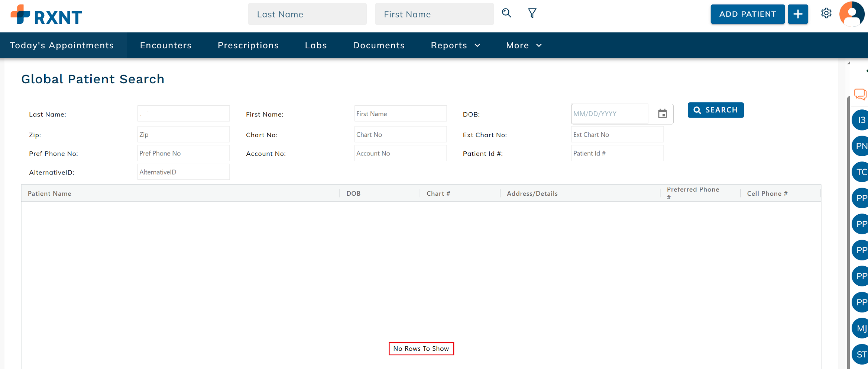Click the plus icon beside Add Patient
Viewport: 868px width, 369px height.
(798, 14)
